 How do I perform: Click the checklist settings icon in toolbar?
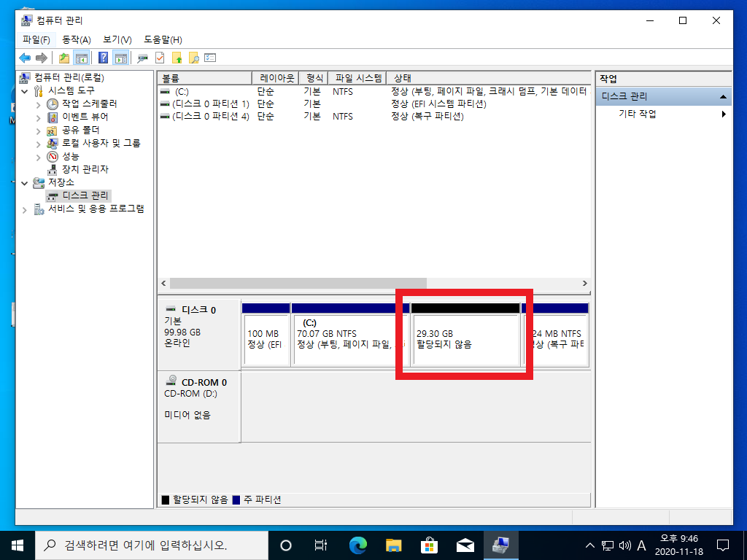211,58
